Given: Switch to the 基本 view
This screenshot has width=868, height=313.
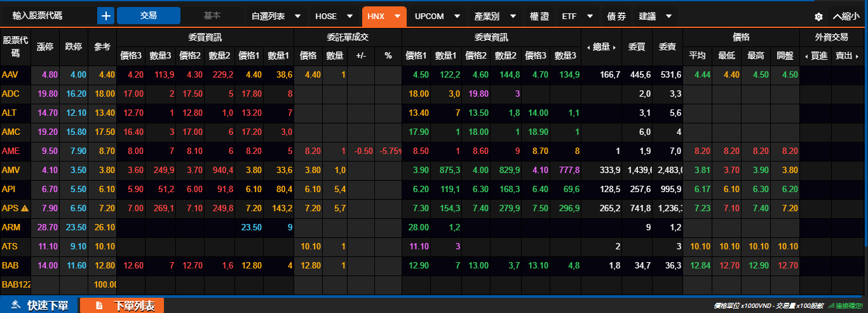Looking at the screenshot, I should pos(212,16).
